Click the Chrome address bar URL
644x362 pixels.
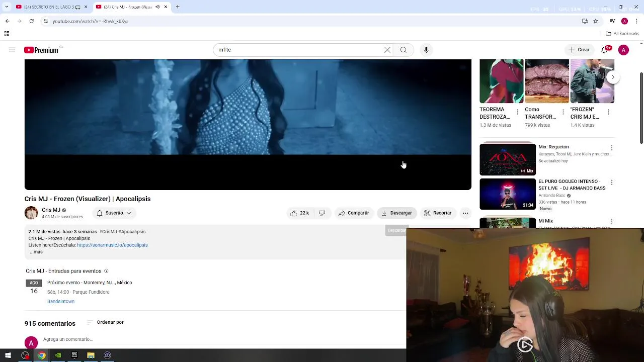coord(91,21)
